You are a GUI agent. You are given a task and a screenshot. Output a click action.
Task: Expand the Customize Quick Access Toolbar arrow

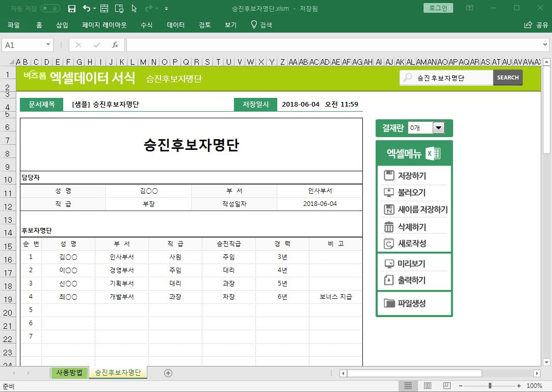pyautogui.click(x=167, y=8)
